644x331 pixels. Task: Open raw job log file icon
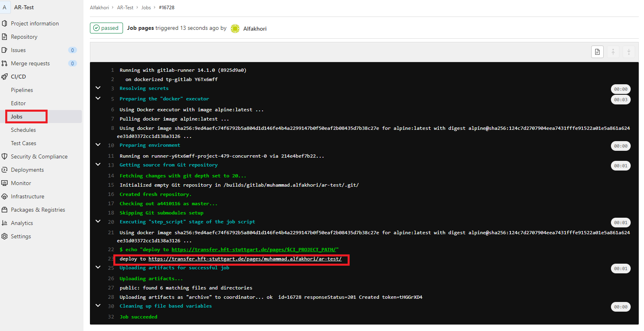click(597, 52)
